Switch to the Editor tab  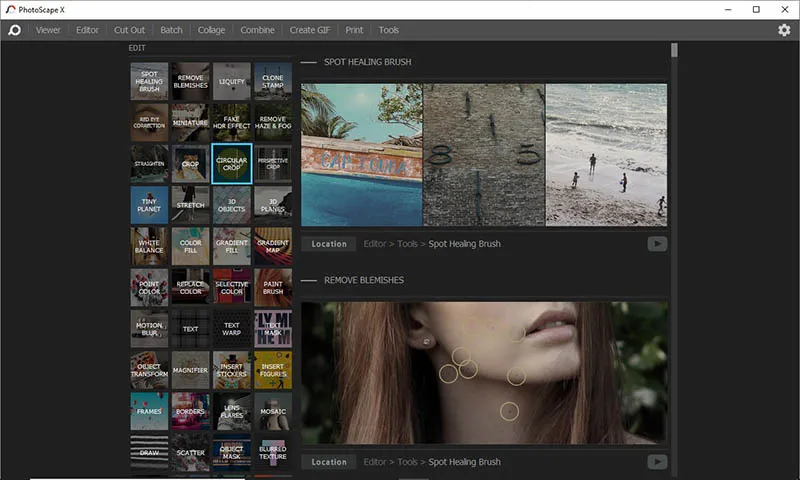pyautogui.click(x=88, y=30)
